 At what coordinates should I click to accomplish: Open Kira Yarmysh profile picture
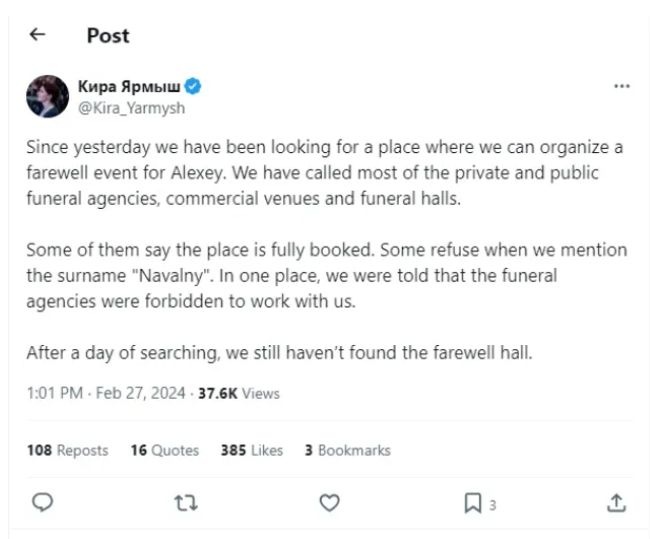click(x=47, y=96)
